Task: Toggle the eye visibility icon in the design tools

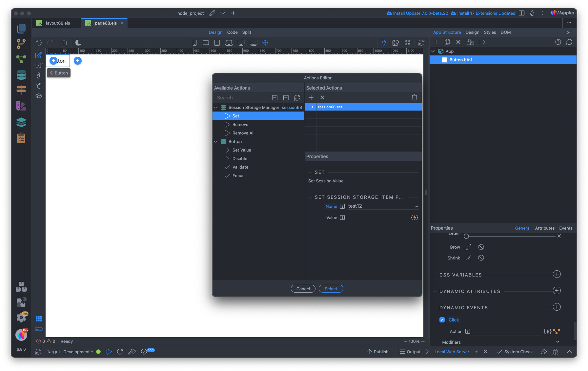Action: click(39, 96)
